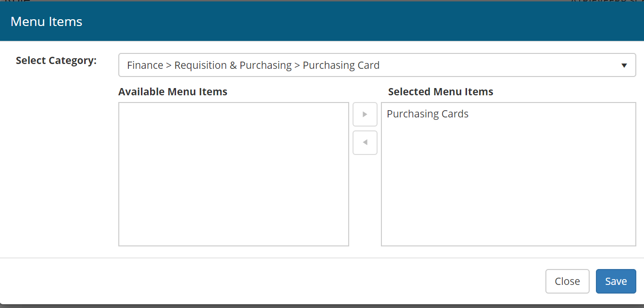The width and height of the screenshot is (644, 308).
Task: Remove item using the left triangle button
Action: (x=365, y=142)
